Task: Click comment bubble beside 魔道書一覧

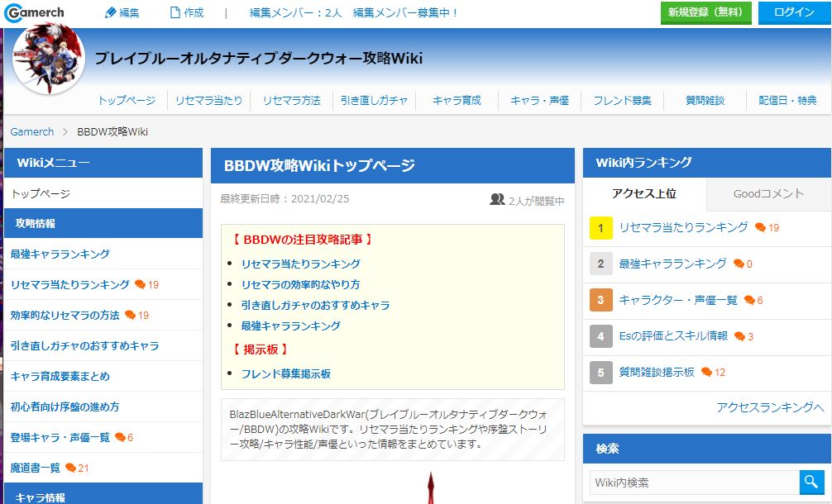Action: pyautogui.click(x=70, y=468)
